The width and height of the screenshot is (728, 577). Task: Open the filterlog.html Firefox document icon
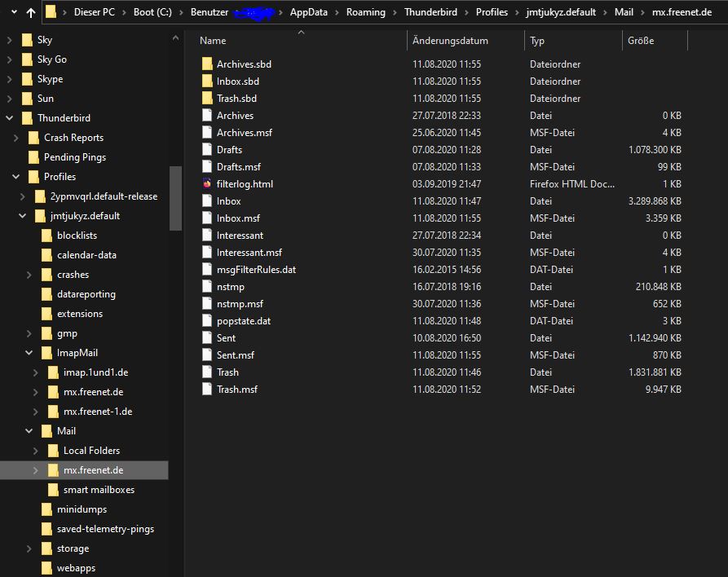(x=207, y=184)
